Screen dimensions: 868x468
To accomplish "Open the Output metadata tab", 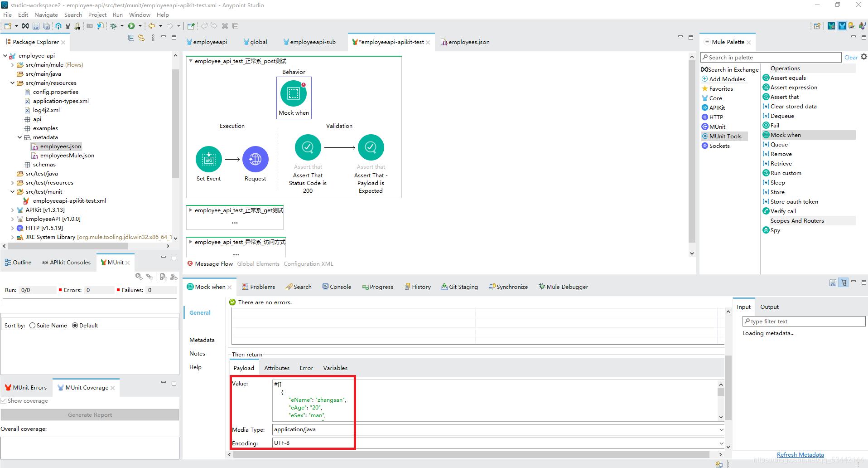I will pos(769,307).
